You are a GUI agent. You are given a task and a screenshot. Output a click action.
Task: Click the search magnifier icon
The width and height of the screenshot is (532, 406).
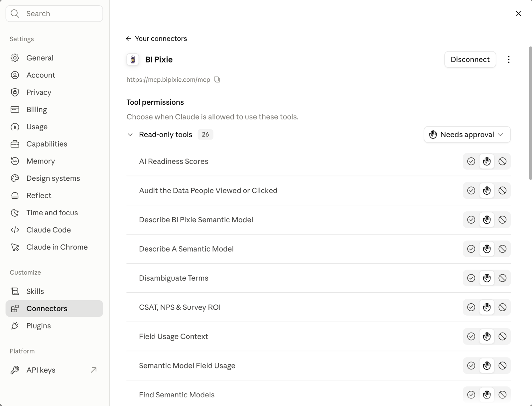[15, 14]
